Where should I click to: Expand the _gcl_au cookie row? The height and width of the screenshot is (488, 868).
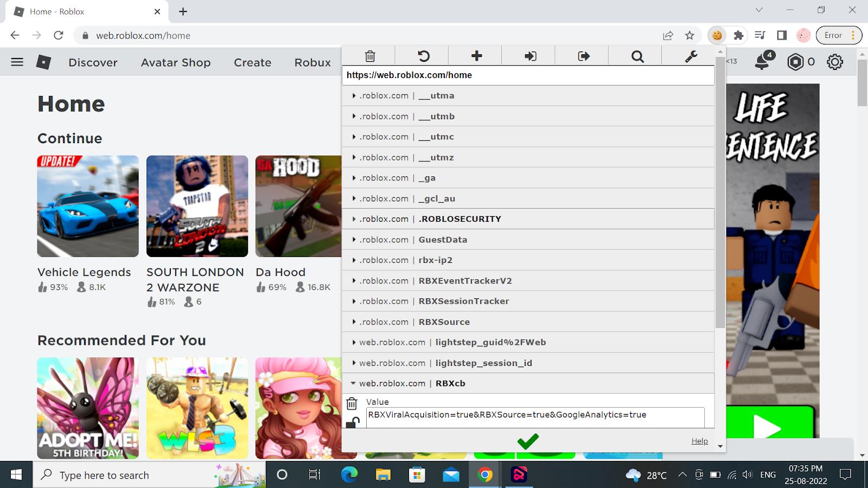pos(528,198)
